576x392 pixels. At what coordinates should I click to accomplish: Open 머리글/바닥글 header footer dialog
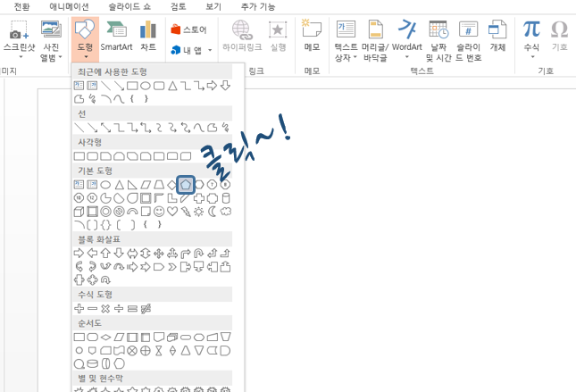(x=375, y=40)
